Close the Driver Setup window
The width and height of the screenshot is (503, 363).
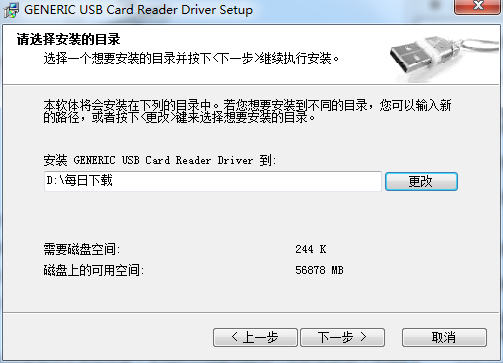point(478,6)
